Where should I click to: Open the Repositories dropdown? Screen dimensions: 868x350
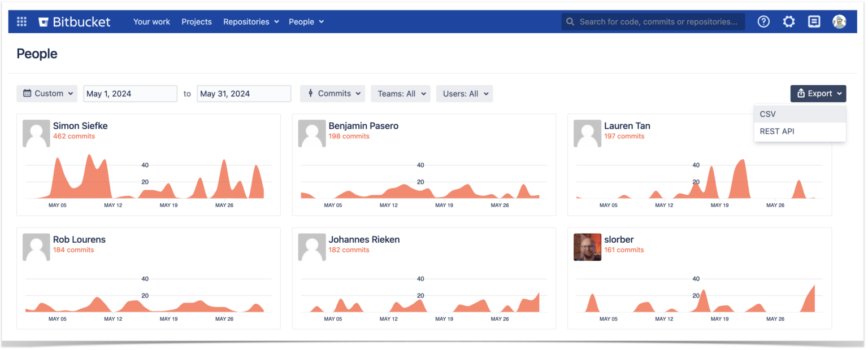pos(251,21)
